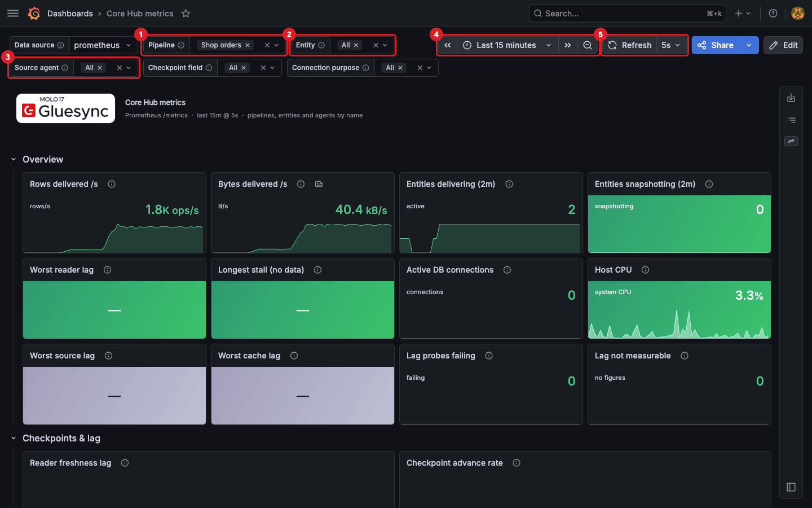
Task: Show info icon next to Pipeline variable
Action: point(181,45)
